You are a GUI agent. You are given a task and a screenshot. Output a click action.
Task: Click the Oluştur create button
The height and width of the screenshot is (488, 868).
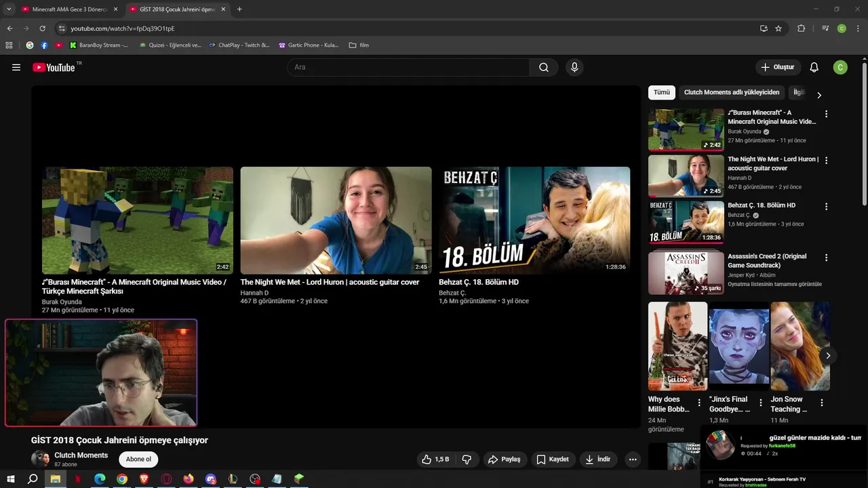(x=778, y=67)
